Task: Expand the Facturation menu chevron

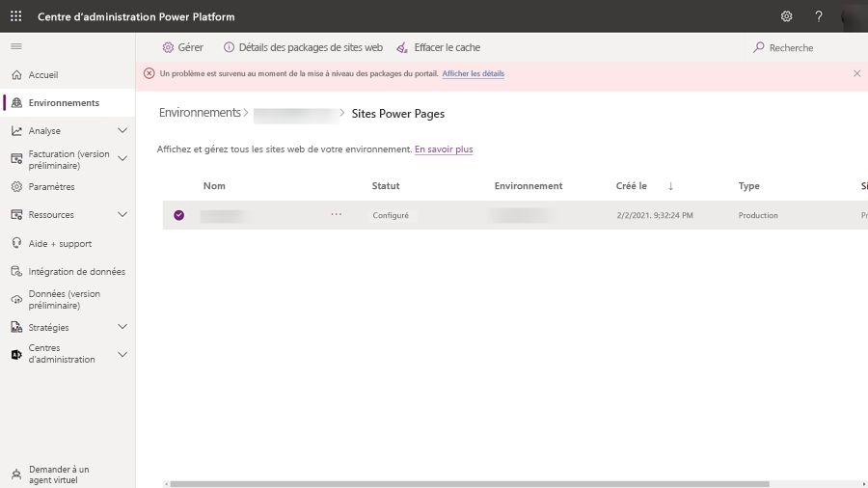Action: click(x=122, y=159)
